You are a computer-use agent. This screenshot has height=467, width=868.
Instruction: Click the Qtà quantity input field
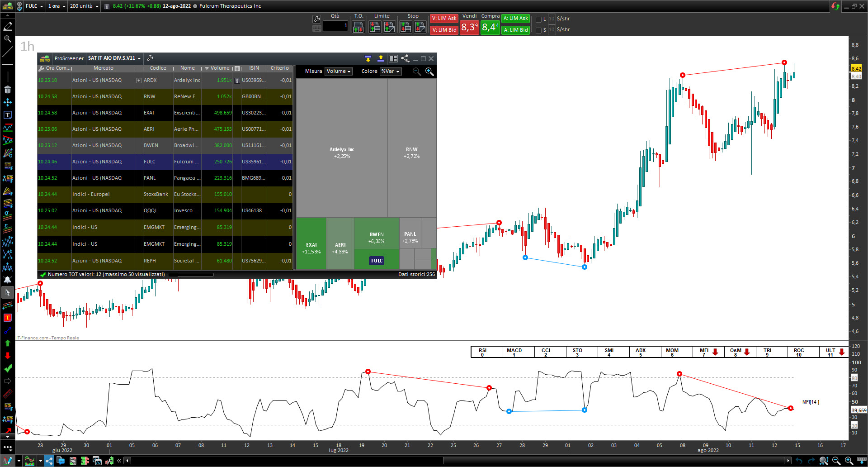(335, 26)
